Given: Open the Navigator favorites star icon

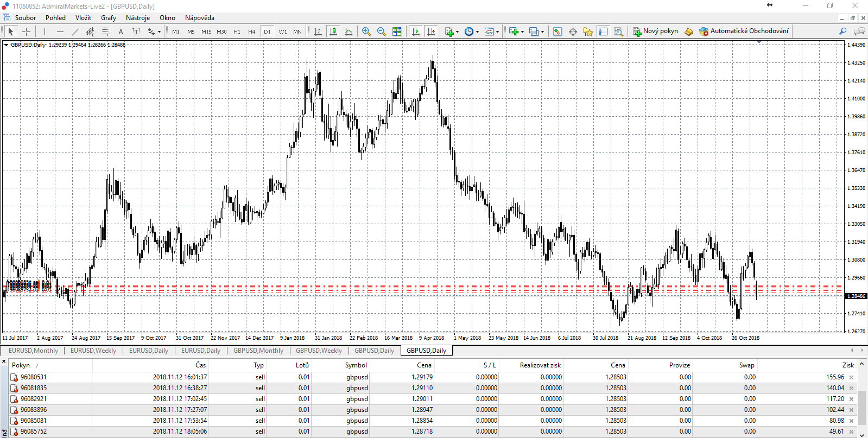Looking at the screenshot, I should [x=588, y=31].
